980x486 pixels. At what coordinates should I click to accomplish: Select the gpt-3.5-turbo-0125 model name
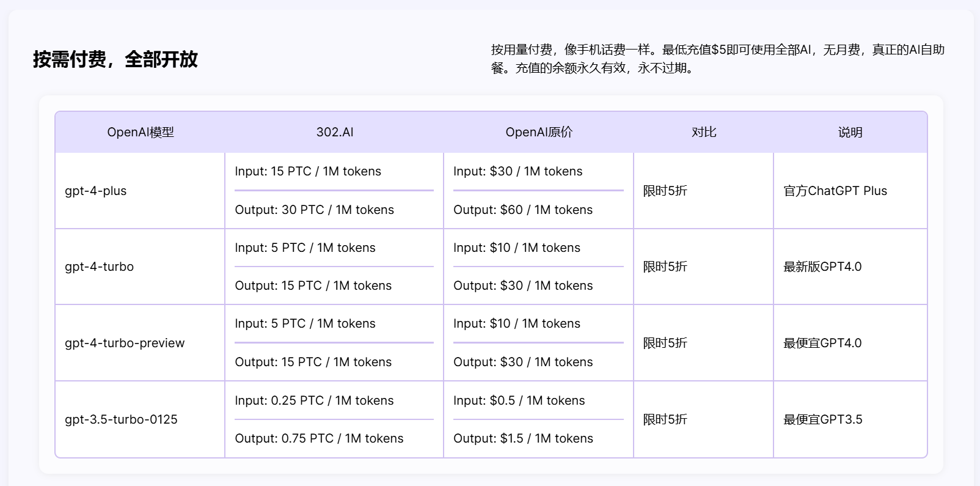coord(121,419)
